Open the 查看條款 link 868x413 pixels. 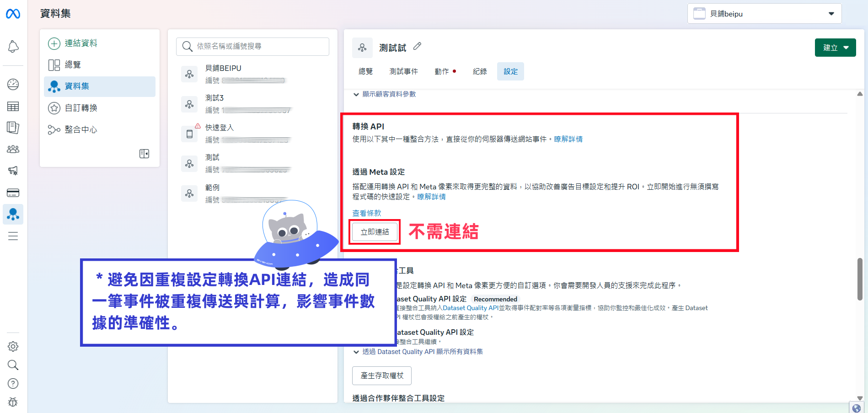(x=366, y=213)
